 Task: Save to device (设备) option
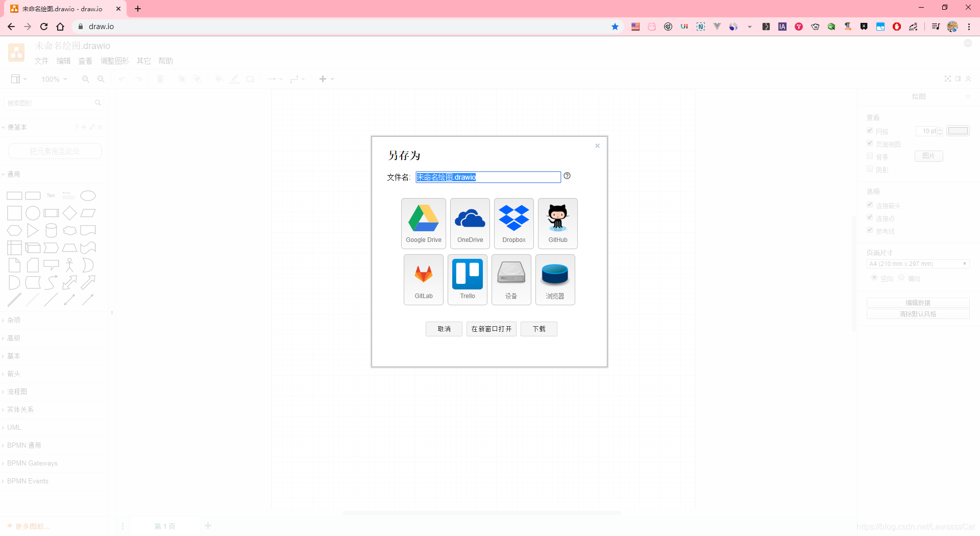511,280
